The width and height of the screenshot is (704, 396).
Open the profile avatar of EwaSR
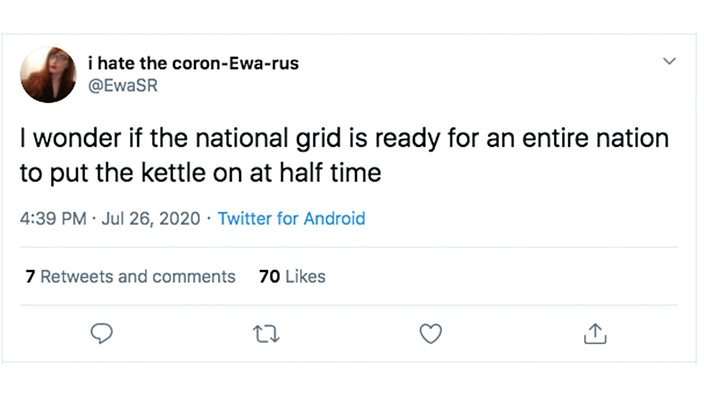48,75
